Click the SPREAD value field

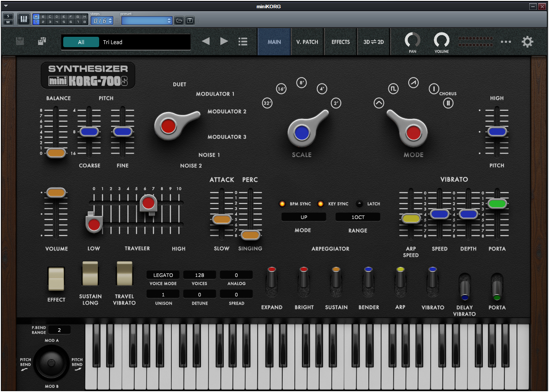(236, 295)
